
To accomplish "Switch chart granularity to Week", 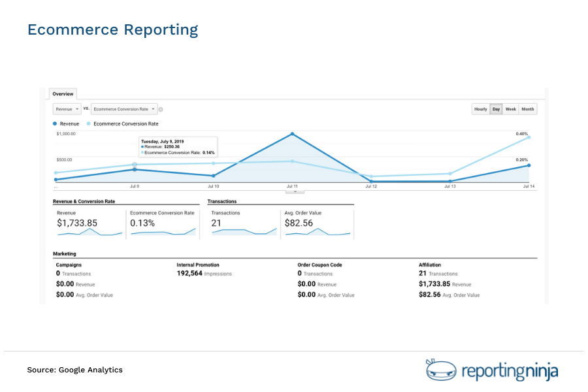I will tap(511, 109).
